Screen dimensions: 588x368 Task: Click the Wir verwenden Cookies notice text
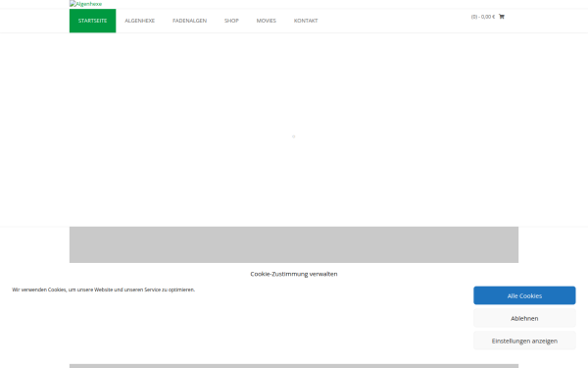click(103, 289)
